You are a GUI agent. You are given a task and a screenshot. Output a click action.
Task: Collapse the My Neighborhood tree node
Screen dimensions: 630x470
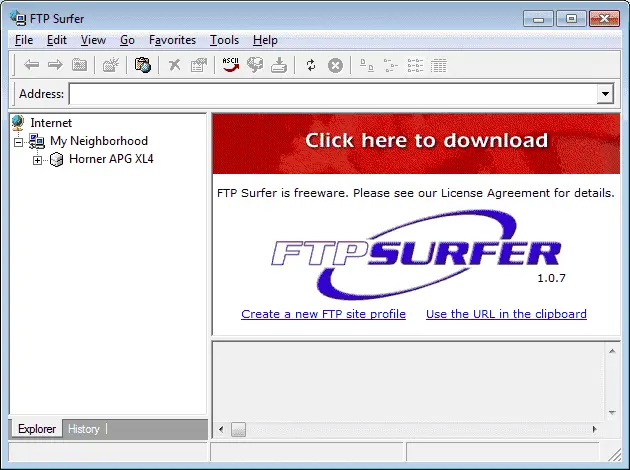coord(18,142)
